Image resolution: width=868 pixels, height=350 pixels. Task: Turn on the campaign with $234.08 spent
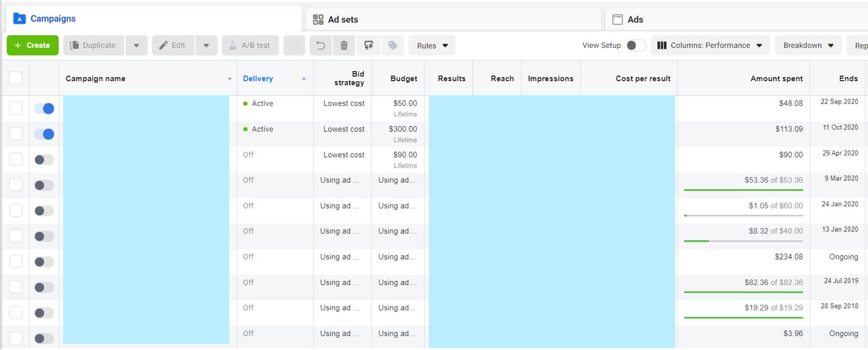[44, 262]
